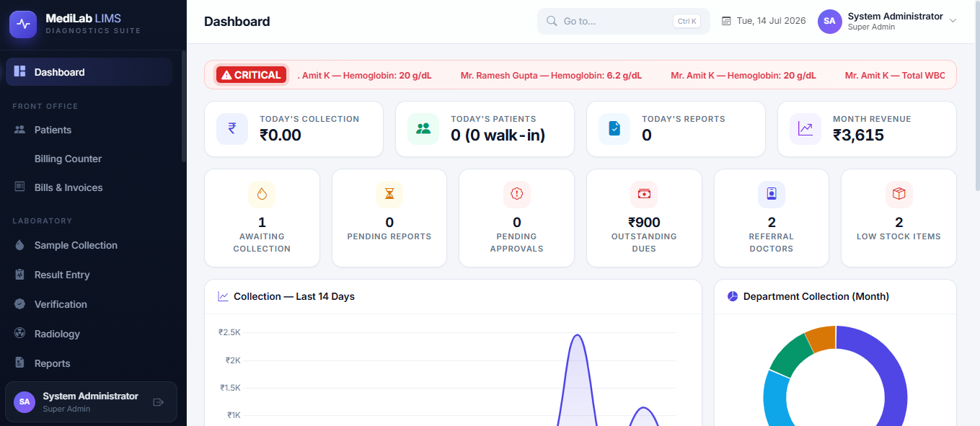The image size is (980, 426).
Task: Go to Bills & Invoices page
Action: (x=89, y=187)
